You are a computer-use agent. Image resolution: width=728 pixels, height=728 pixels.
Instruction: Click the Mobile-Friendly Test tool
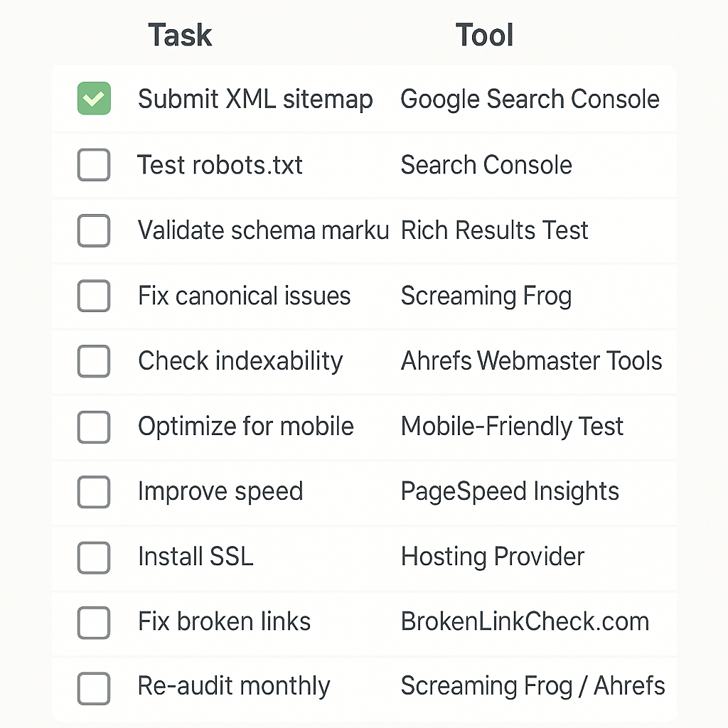(x=512, y=427)
